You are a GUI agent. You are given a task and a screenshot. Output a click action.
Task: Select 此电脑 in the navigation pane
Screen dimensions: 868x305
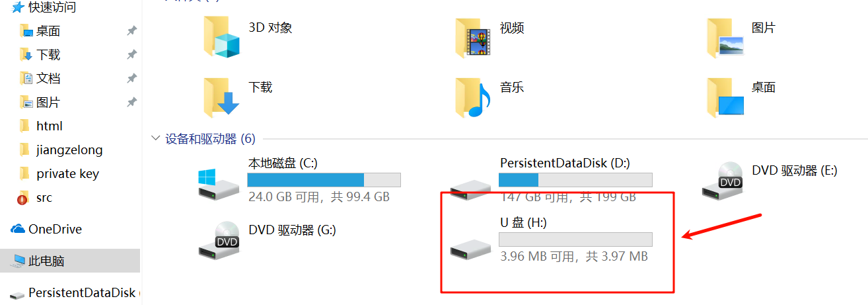click(x=46, y=261)
